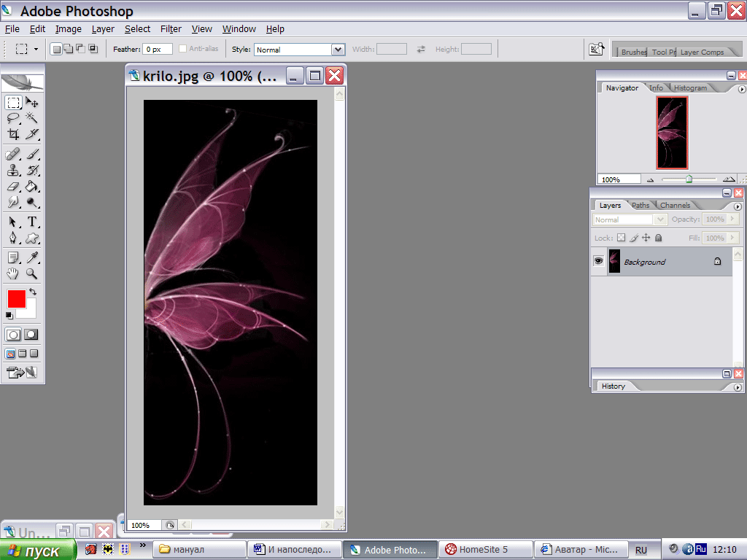Open the Layer menu
This screenshot has height=560, width=747.
(103, 29)
